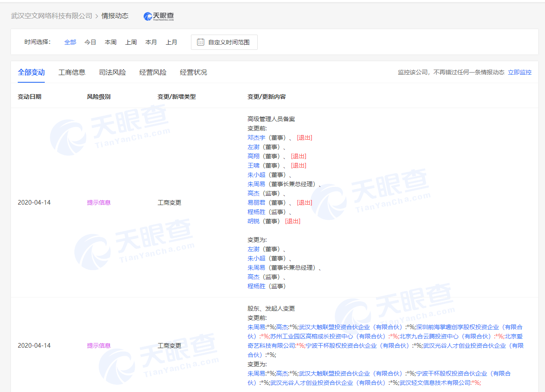Screen dimensions: 545x392
Task: Open 朱小超 link in first 变更前 list
Action: click(256, 175)
